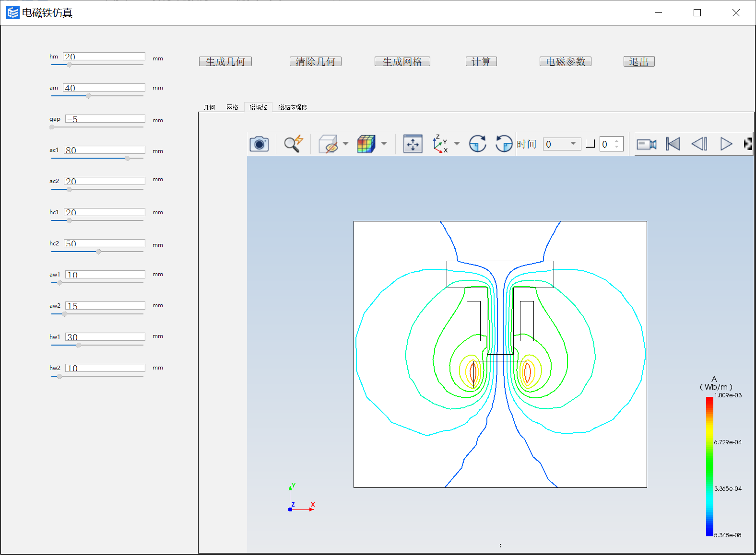Click legend minimum value 5.348e-08
756x555 pixels.
coord(728,535)
